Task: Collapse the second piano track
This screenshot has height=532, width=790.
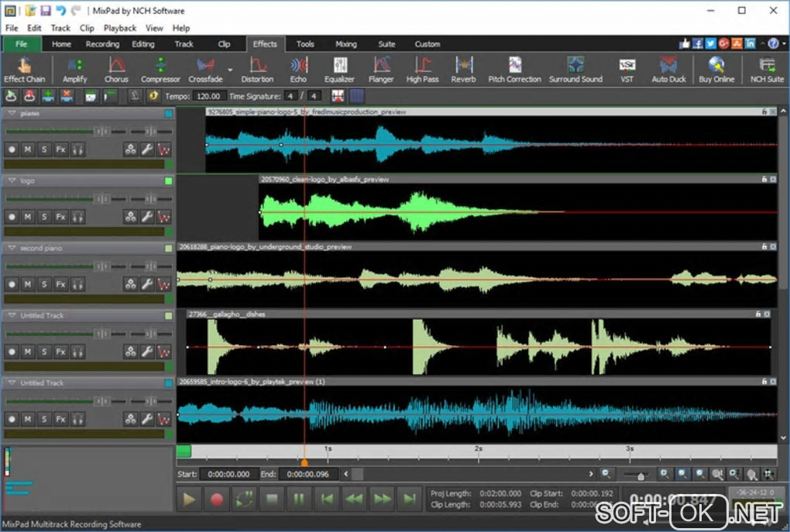Action: (12, 248)
